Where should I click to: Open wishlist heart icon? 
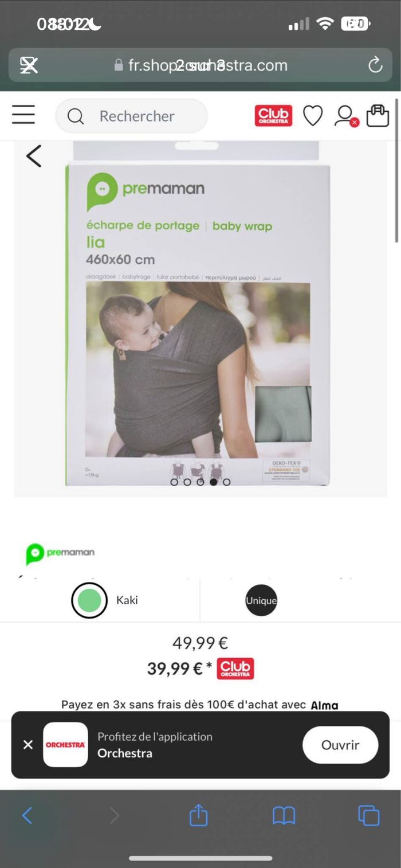point(313,116)
